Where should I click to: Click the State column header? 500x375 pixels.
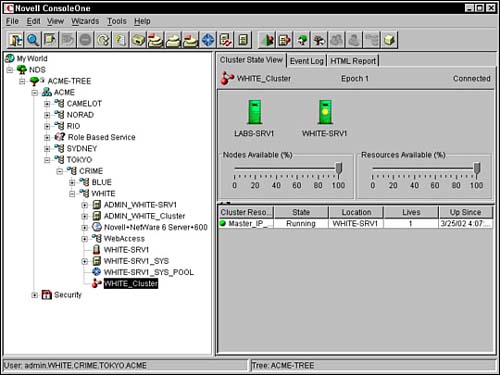click(x=301, y=212)
